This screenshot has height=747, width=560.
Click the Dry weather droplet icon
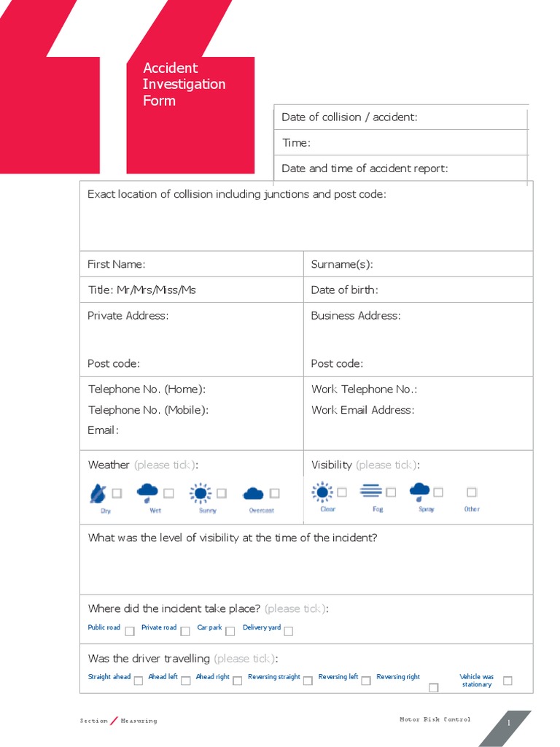(98, 494)
